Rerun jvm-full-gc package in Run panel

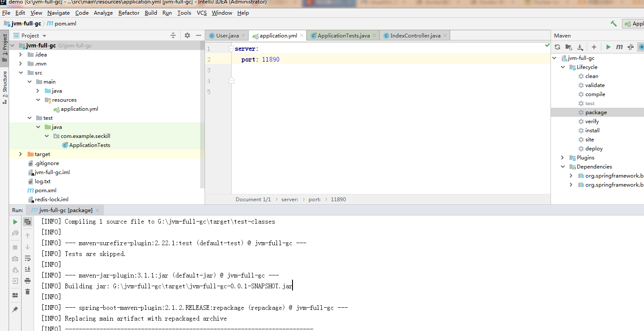coord(15,222)
